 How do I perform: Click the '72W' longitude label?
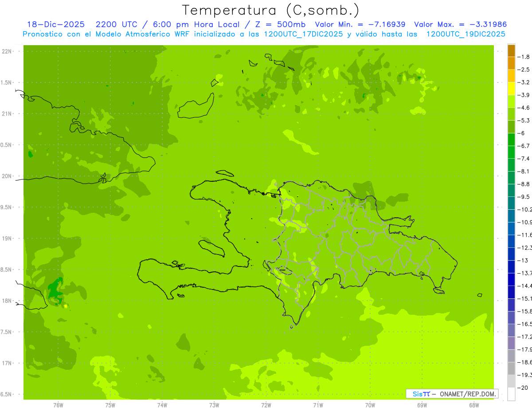(x=266, y=405)
